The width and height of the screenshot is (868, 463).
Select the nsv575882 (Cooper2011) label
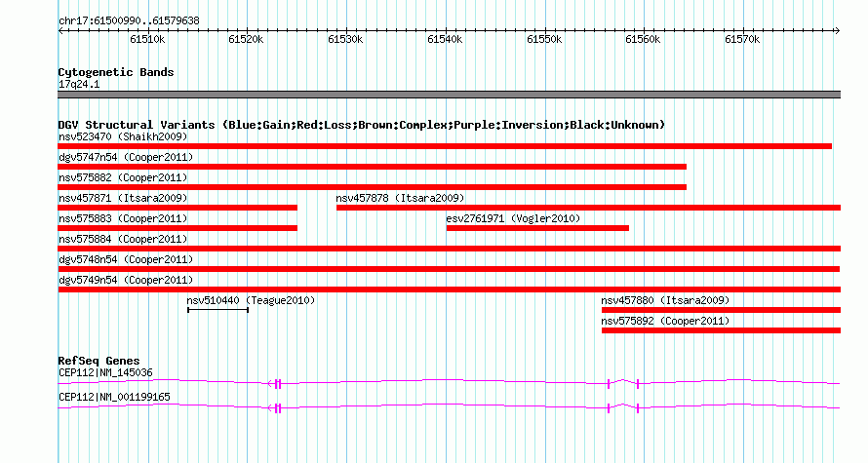[x=123, y=177]
